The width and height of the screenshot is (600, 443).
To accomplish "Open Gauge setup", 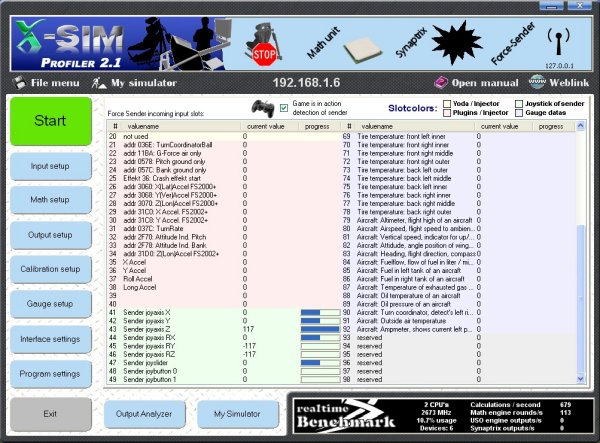I will (x=51, y=304).
